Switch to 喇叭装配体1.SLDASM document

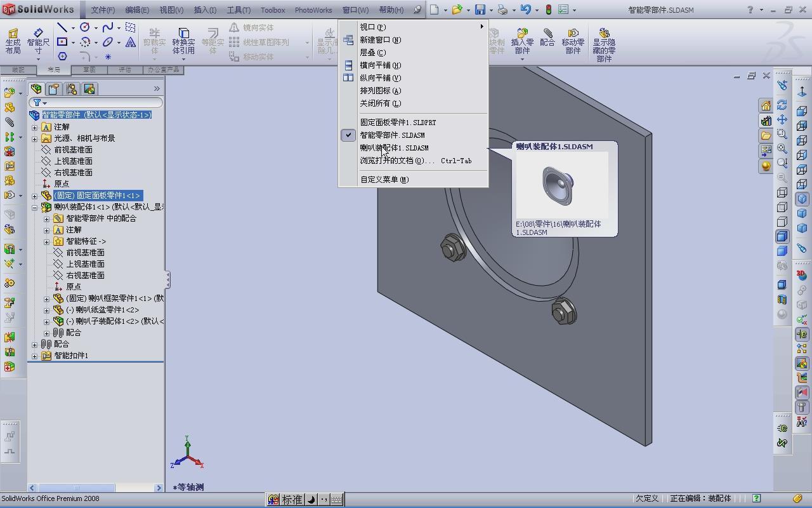414,148
